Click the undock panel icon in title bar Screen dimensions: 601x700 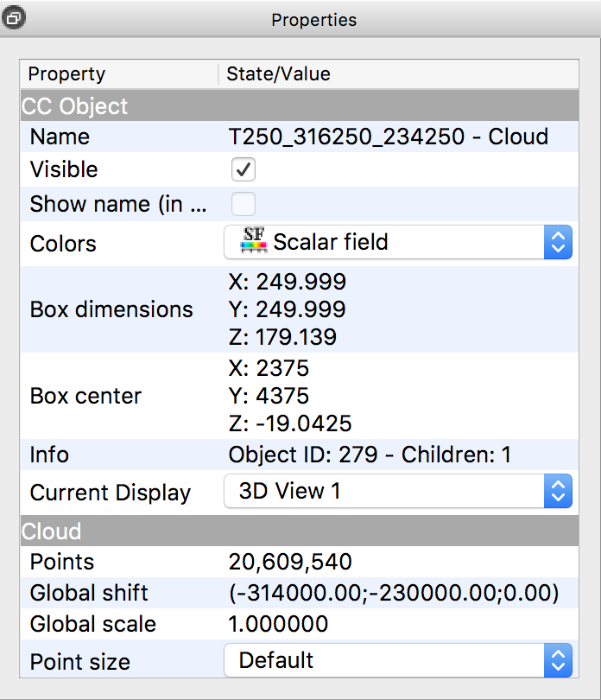[x=15, y=17]
